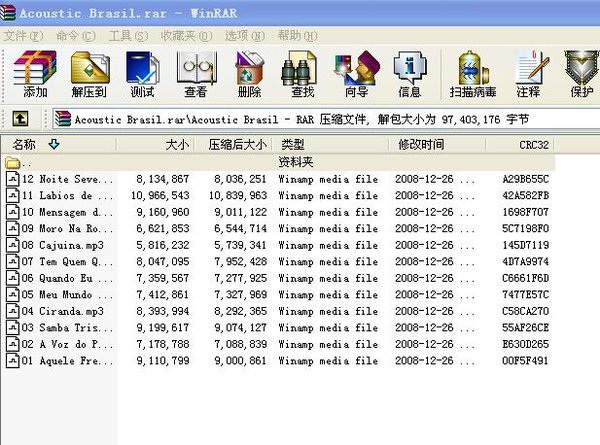Screen dimensions: 600x445
Task: Click file icon of 03 Samba Tris
Action: [x=13, y=328]
